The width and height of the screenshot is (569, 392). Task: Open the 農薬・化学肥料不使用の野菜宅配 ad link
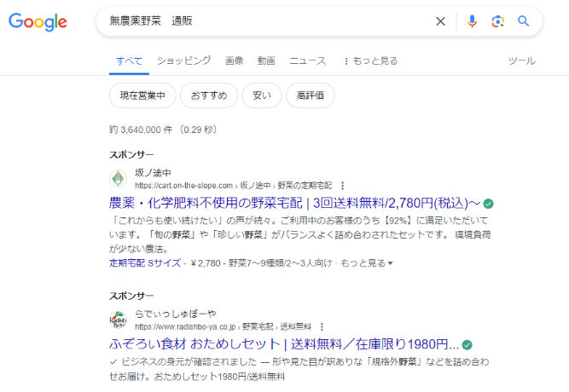point(294,203)
